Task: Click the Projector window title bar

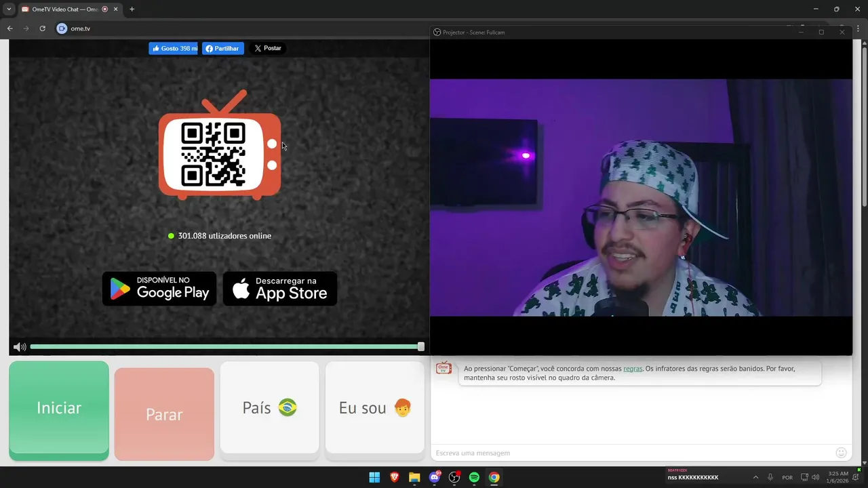Action: click(641, 32)
